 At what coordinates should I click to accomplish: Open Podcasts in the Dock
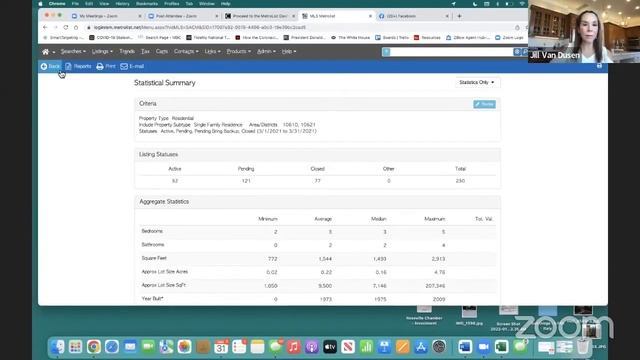click(x=312, y=347)
